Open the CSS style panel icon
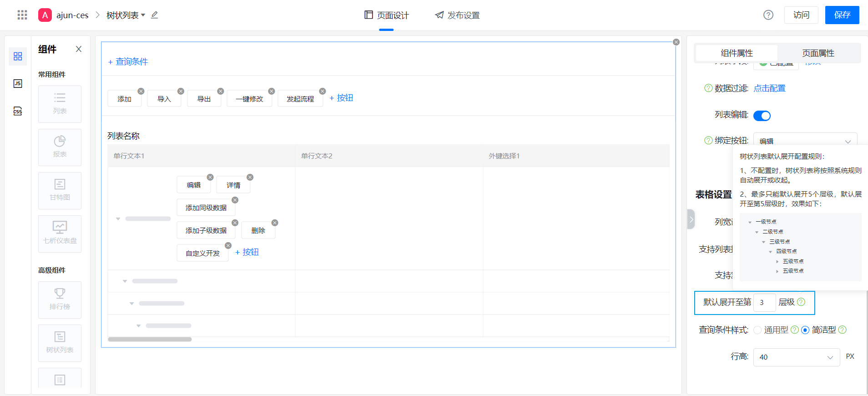868x396 pixels. point(18,111)
